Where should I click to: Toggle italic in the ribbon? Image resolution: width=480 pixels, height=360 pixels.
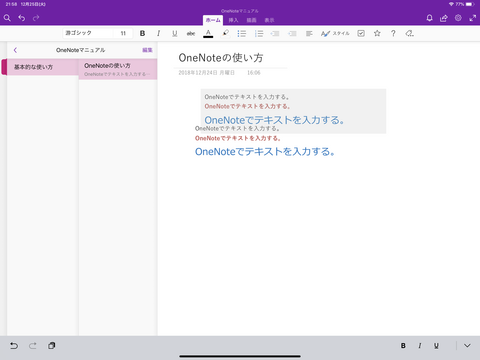tap(158, 33)
